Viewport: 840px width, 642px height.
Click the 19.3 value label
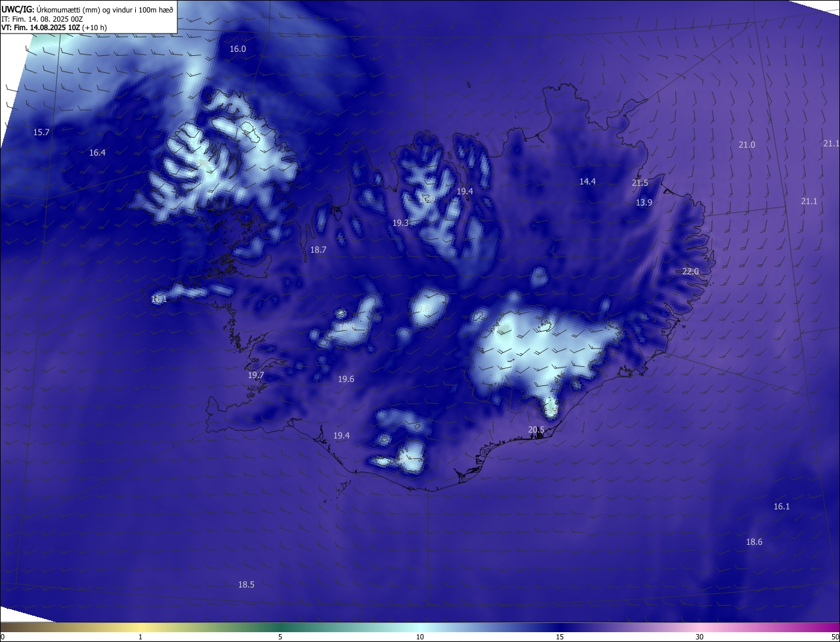400,223
